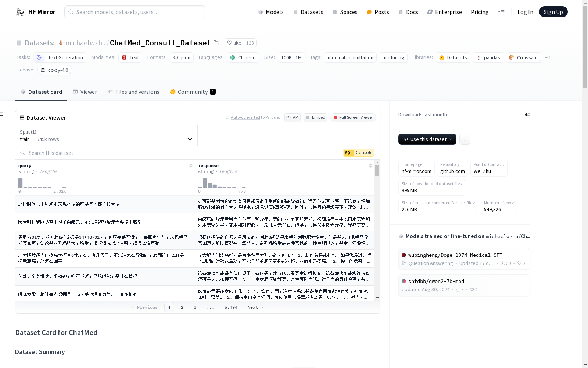The image size is (588, 368).
Task: Go to Next page of dataset rows
Action: pos(256,307)
